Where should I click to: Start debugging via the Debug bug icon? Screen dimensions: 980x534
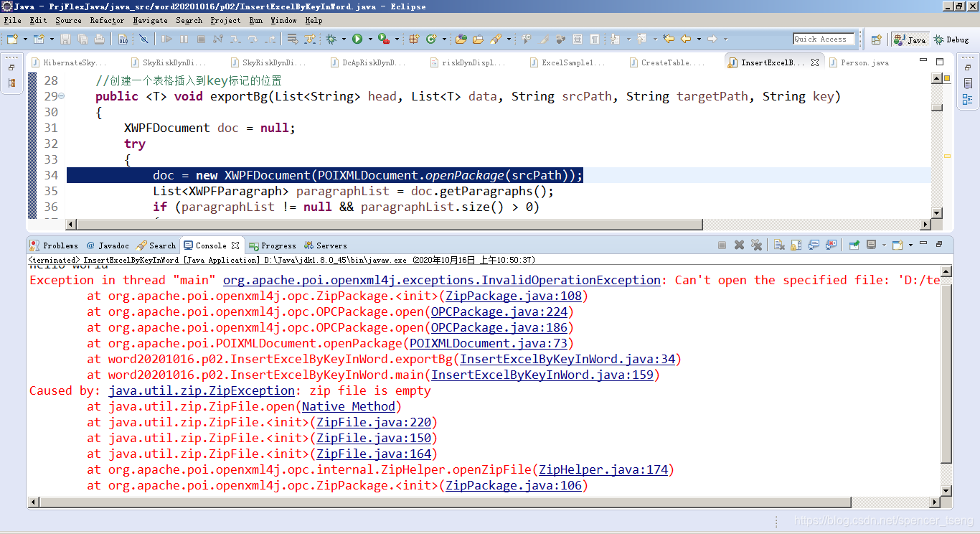click(331, 39)
